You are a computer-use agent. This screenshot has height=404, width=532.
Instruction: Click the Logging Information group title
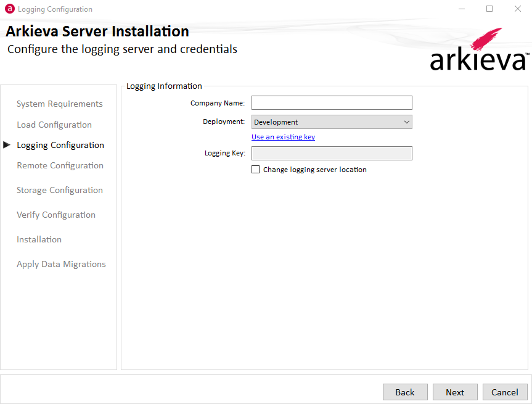click(164, 86)
